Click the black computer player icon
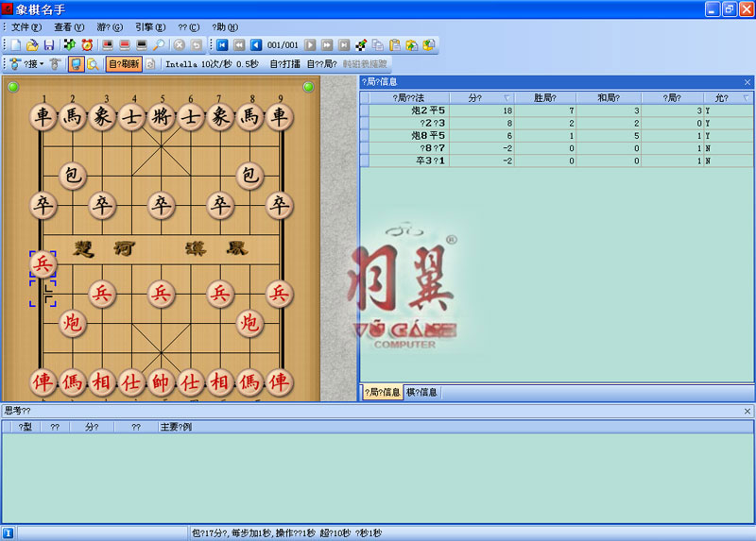This screenshot has width=756, height=541. [142, 45]
